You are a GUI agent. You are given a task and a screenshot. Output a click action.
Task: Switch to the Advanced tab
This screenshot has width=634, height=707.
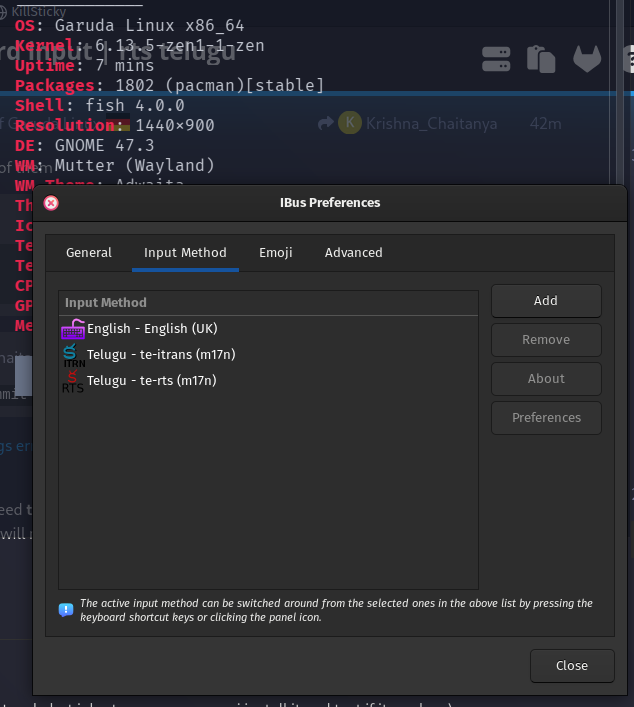click(x=354, y=252)
